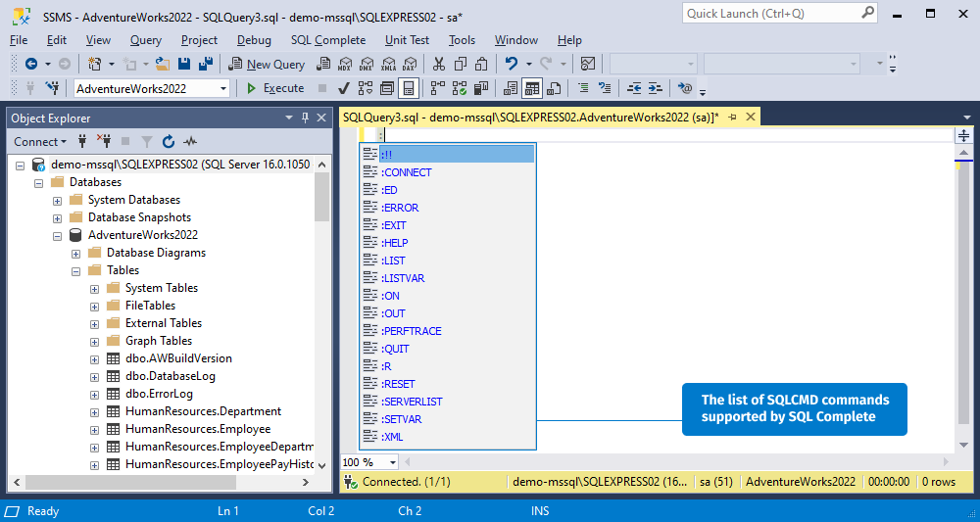Click the New Query button
This screenshot has height=522, width=980.
point(267,64)
